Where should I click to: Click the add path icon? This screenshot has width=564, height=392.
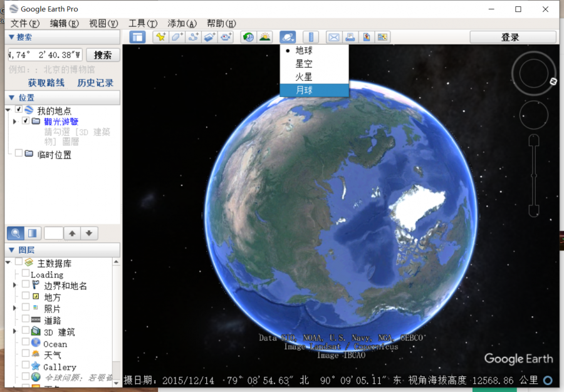click(194, 37)
